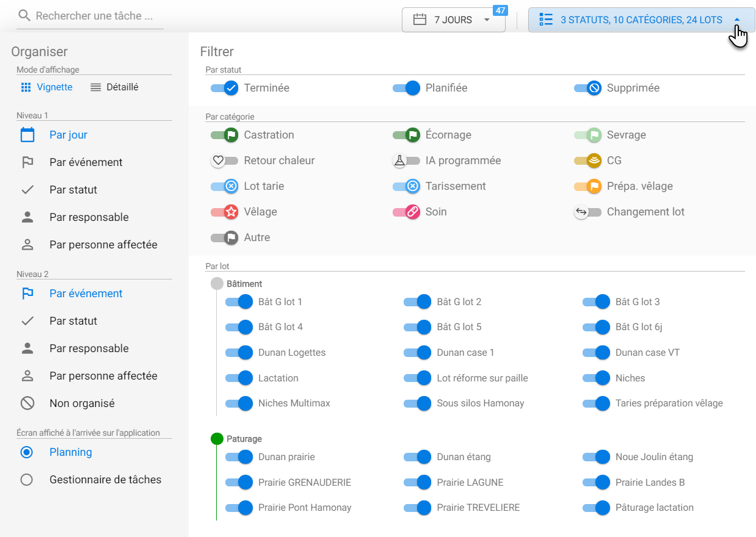This screenshot has width=756, height=537.
Task: Disable the Lactation lot switch
Action: pos(239,378)
